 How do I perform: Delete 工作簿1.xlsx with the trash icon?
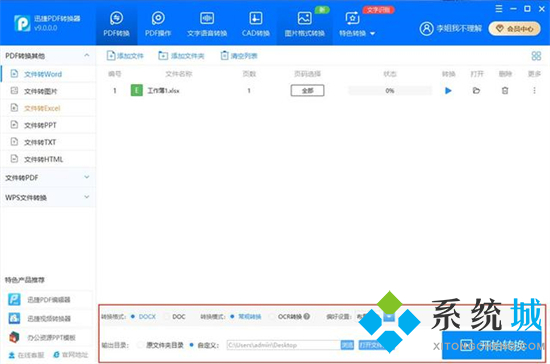pyautogui.click(x=505, y=91)
